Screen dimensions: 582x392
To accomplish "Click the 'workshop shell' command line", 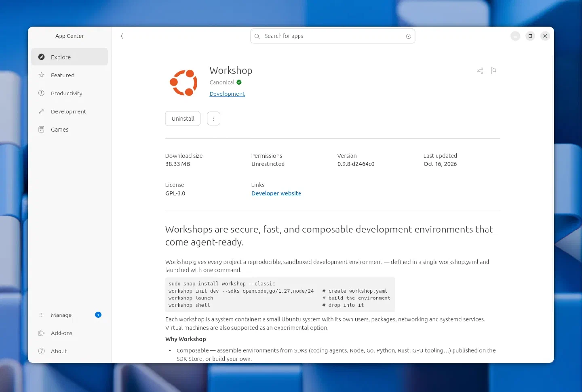I will pyautogui.click(x=189, y=305).
